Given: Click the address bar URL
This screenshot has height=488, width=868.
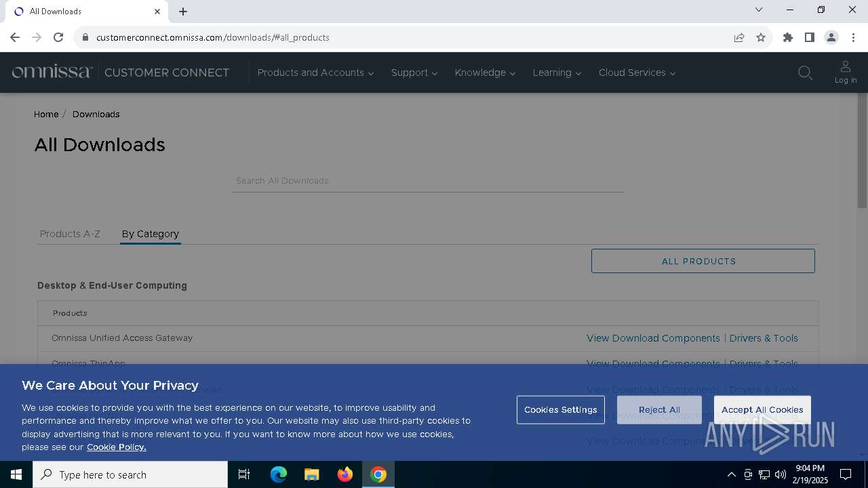Looking at the screenshot, I should coord(213,37).
